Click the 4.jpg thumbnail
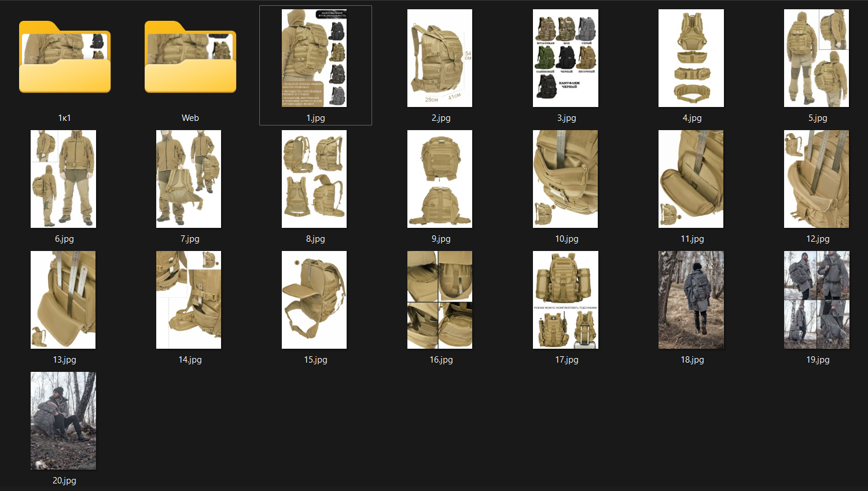The image size is (868, 491). pyautogui.click(x=691, y=58)
